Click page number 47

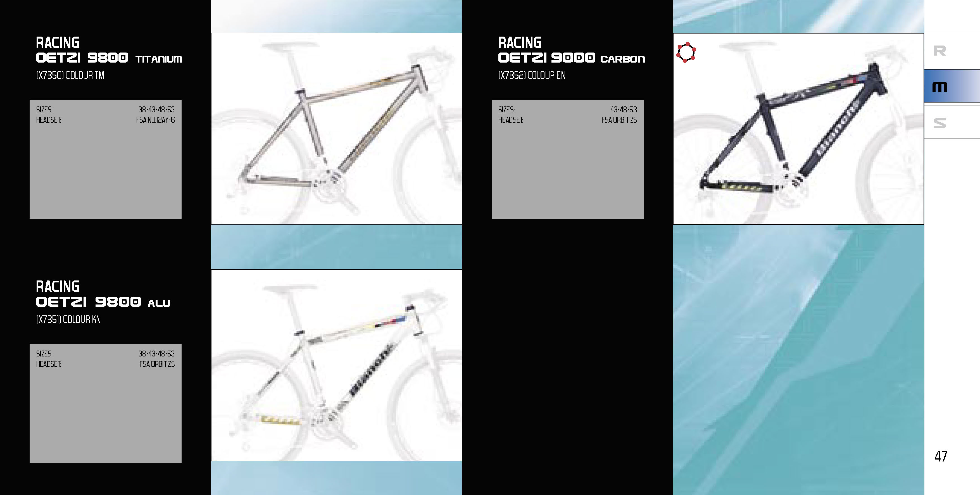click(x=941, y=456)
